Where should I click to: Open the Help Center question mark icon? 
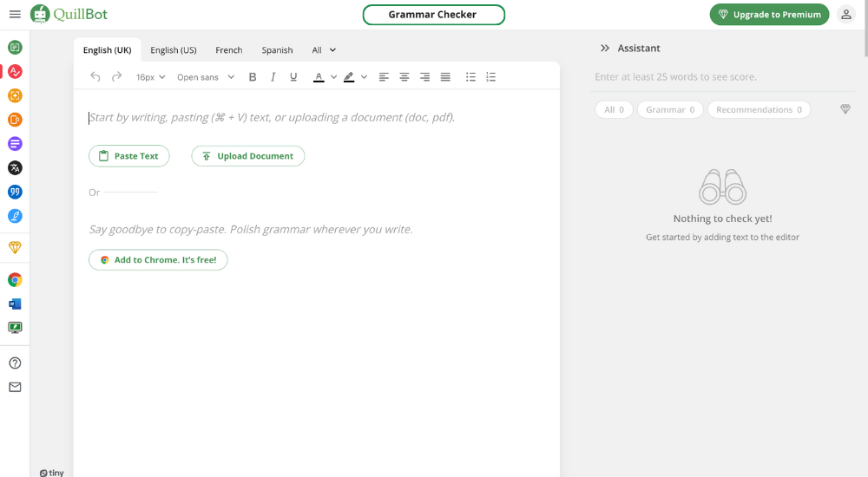15,363
